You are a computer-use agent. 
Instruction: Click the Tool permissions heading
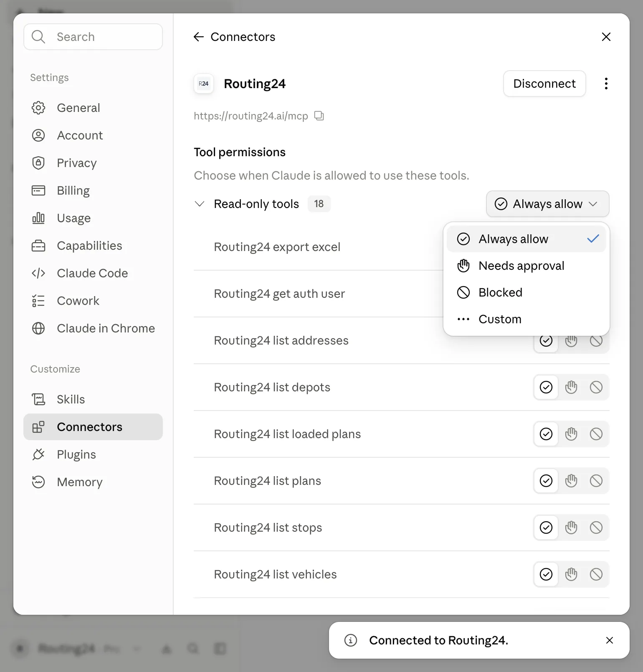(240, 152)
